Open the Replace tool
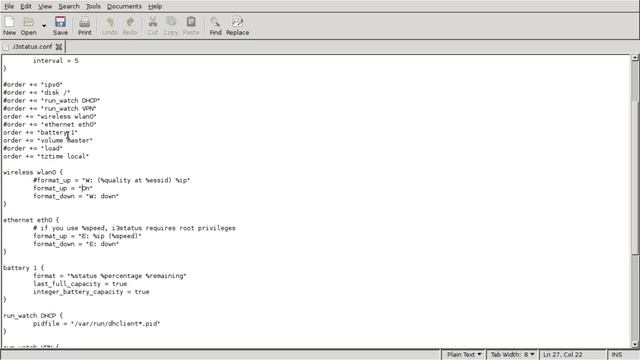This screenshot has height=360, width=640. pyautogui.click(x=237, y=26)
